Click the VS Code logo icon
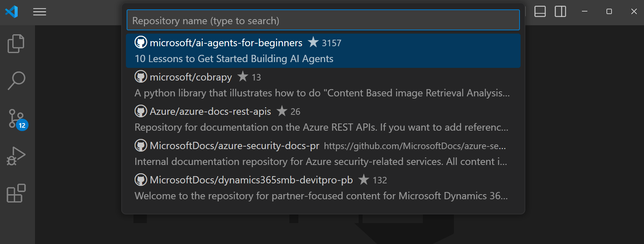The image size is (644, 244). [12, 12]
